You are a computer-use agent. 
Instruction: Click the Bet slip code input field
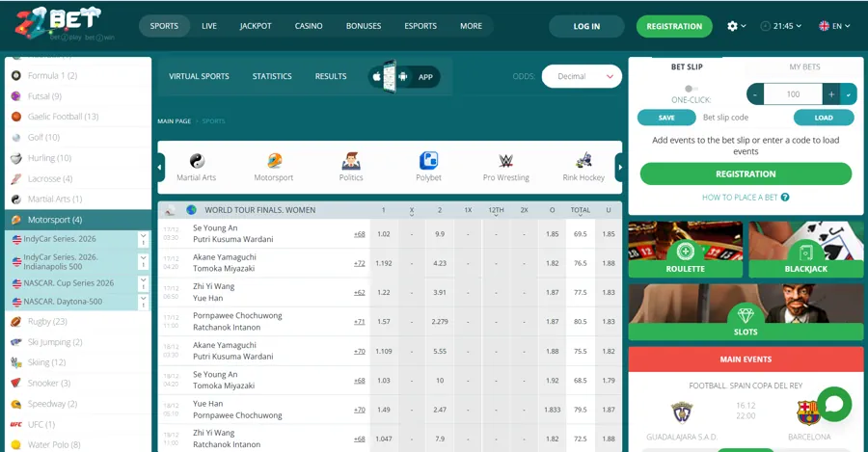pyautogui.click(x=745, y=118)
